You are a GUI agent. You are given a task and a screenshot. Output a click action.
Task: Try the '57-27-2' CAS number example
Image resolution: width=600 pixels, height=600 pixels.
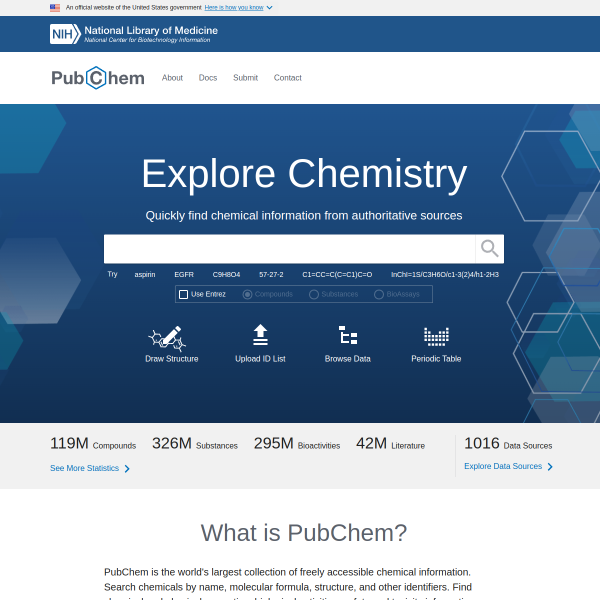[271, 274]
